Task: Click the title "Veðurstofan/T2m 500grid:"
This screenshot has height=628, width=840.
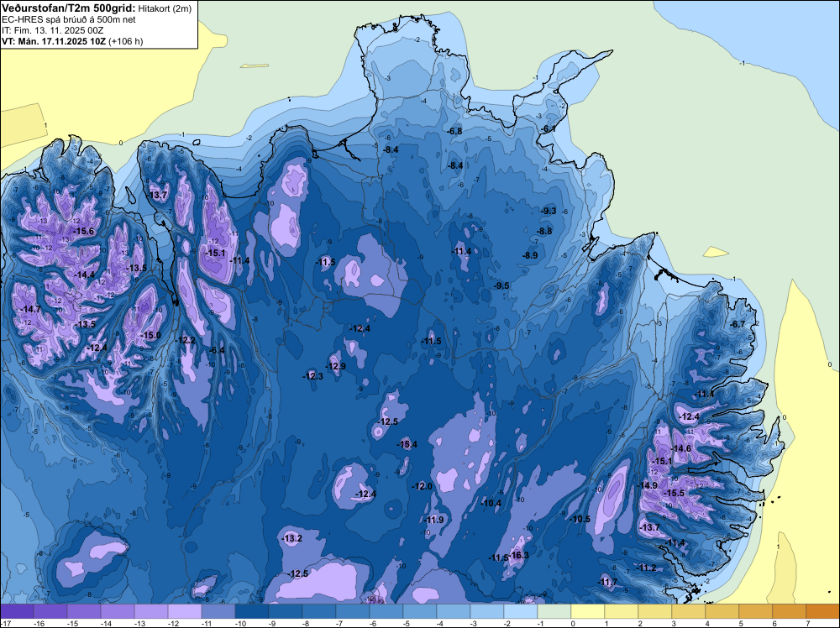Action: coord(68,8)
